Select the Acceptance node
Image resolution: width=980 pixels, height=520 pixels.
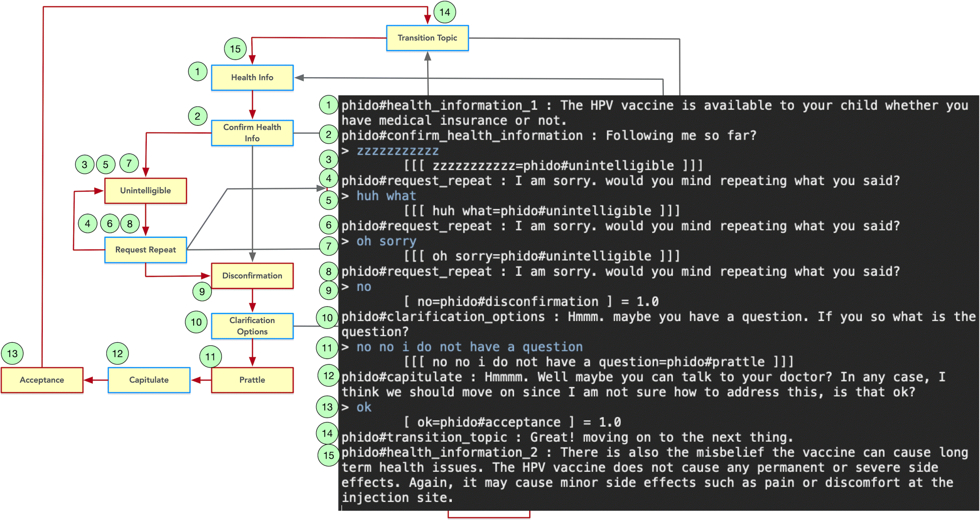tap(42, 380)
